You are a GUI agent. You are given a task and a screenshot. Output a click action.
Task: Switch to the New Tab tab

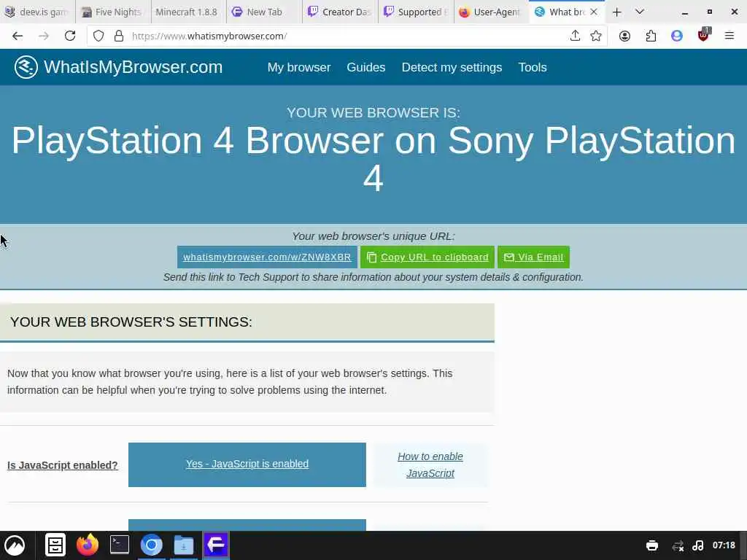(264, 12)
